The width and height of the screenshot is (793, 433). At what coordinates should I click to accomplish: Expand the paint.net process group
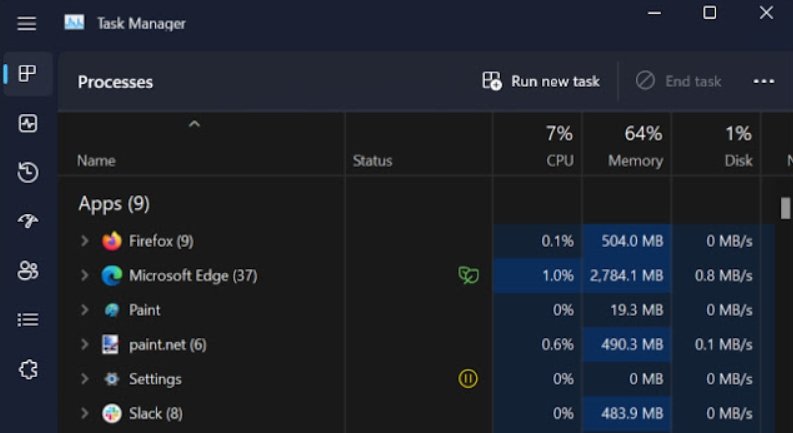coord(85,345)
